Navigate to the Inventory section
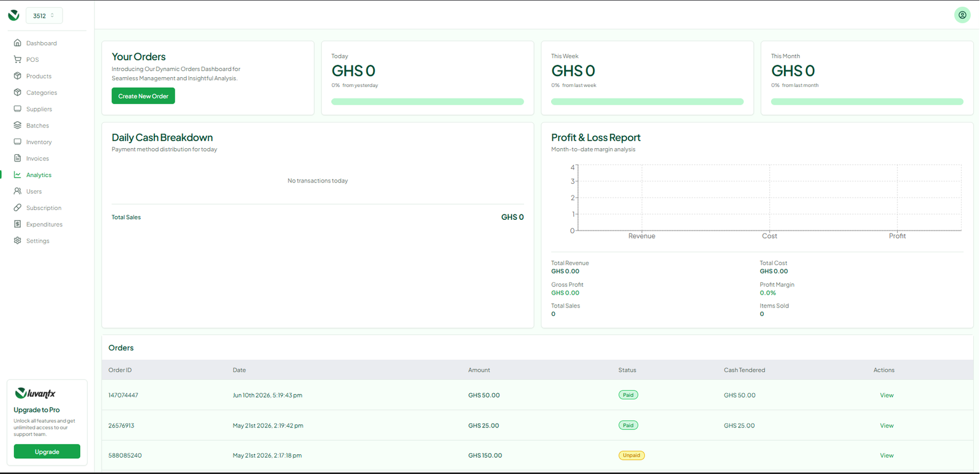This screenshot has height=474, width=980. point(39,142)
